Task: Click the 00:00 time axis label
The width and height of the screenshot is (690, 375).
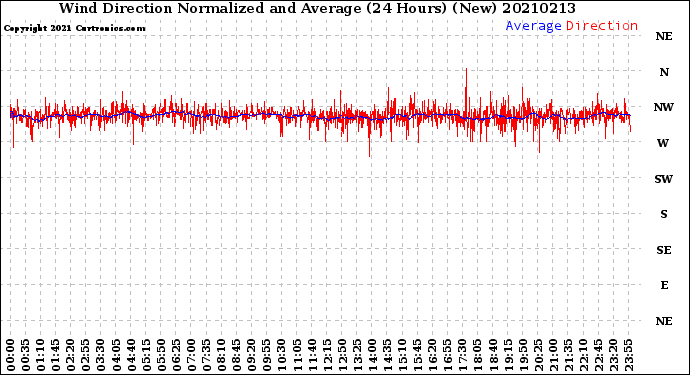Action: (11, 355)
